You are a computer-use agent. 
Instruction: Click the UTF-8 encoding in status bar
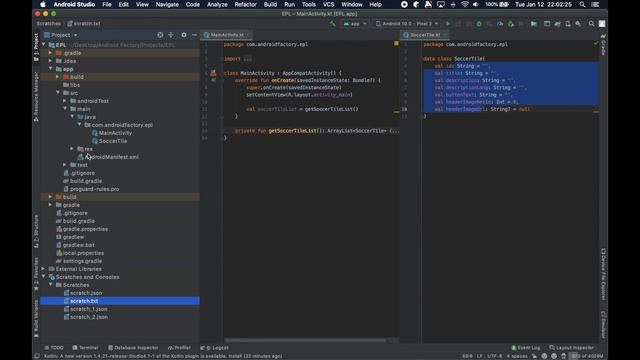495,356
